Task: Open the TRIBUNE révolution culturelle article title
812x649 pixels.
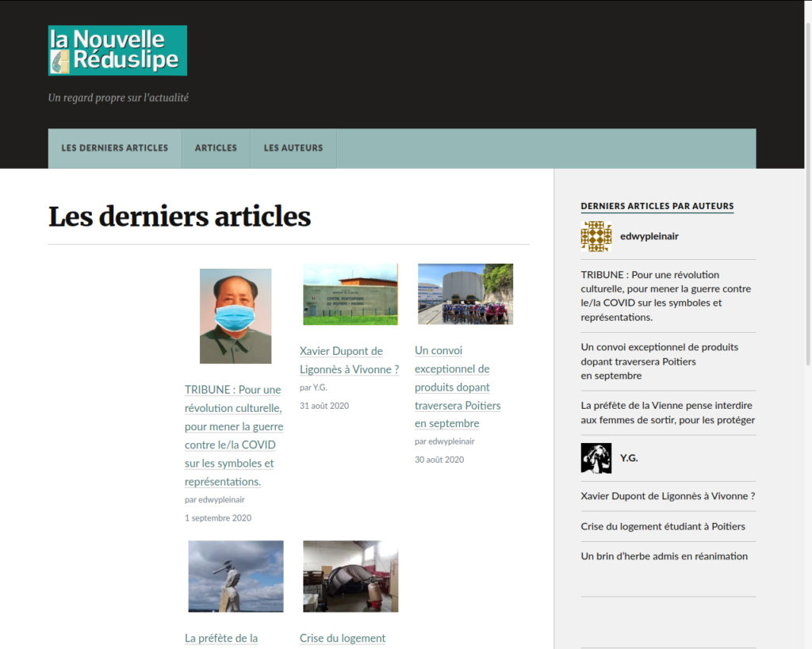Action: 234,435
